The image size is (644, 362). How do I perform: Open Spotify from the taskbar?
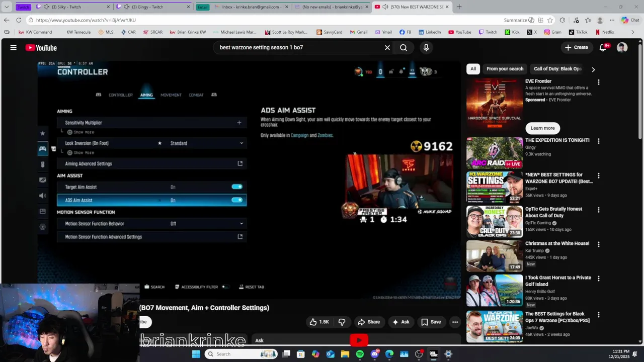click(360, 354)
